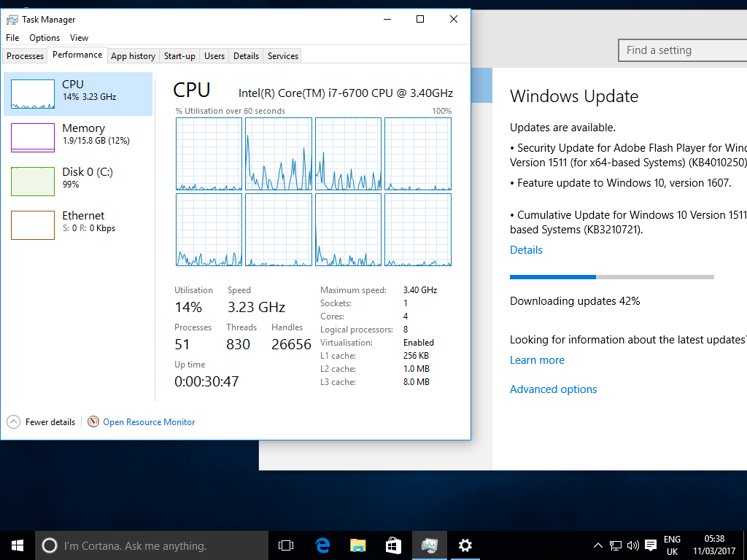Click the Processes count 51
This screenshot has height=560, width=747.
pos(182,344)
